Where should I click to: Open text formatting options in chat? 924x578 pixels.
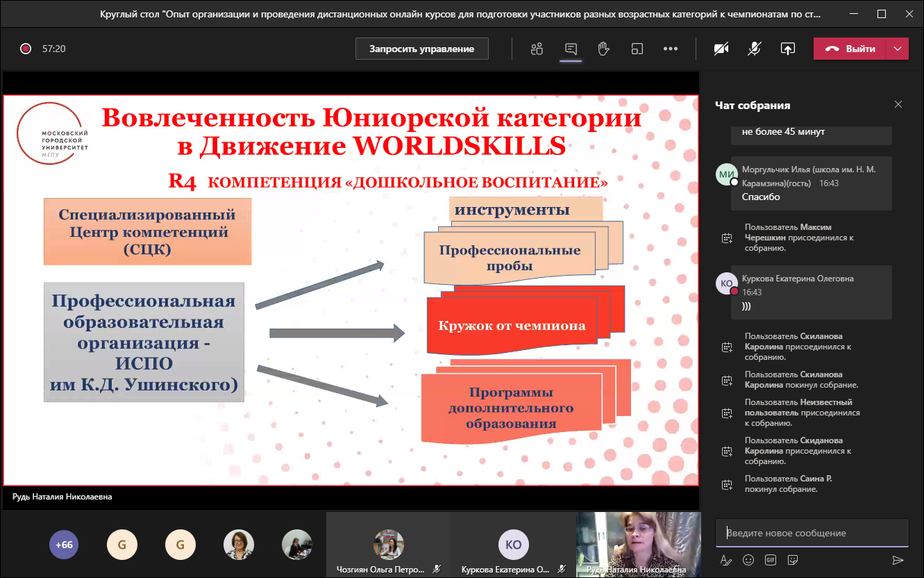726,560
